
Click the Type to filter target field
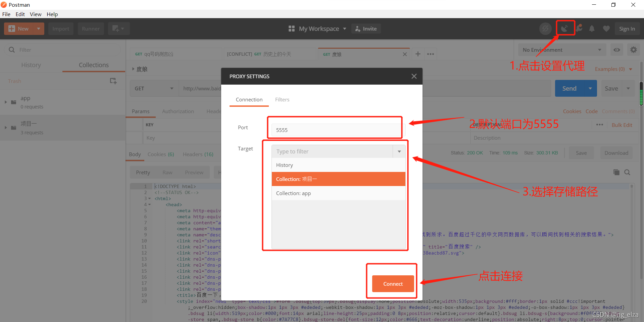[x=332, y=151]
